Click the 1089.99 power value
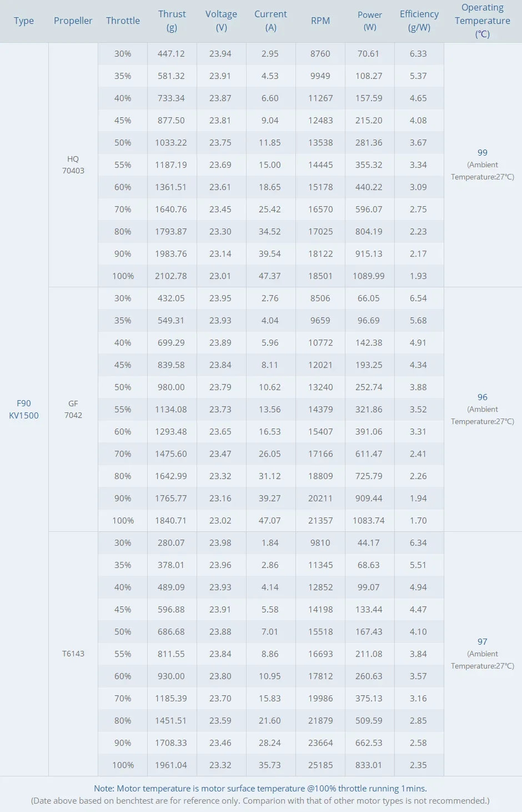The width and height of the screenshot is (522, 812). point(369,276)
